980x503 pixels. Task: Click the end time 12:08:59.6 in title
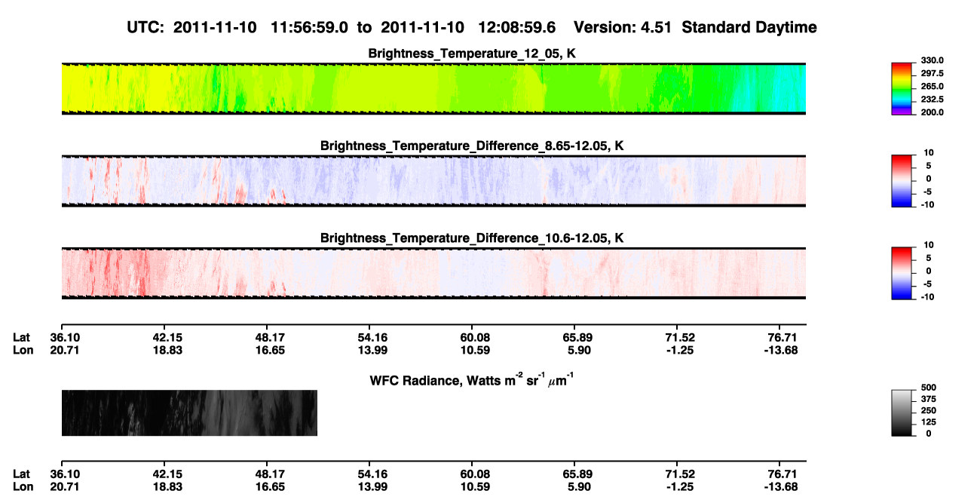click(x=516, y=28)
